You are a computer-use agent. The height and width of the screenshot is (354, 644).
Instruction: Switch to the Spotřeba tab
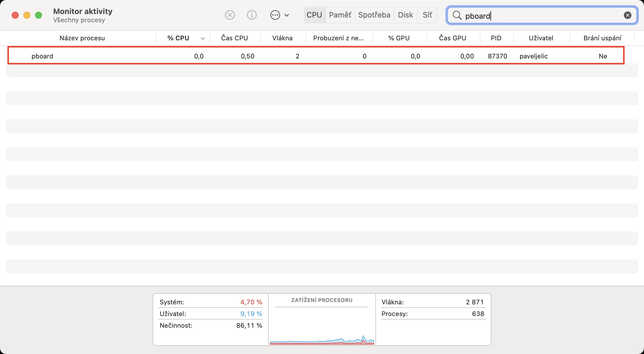[374, 15]
